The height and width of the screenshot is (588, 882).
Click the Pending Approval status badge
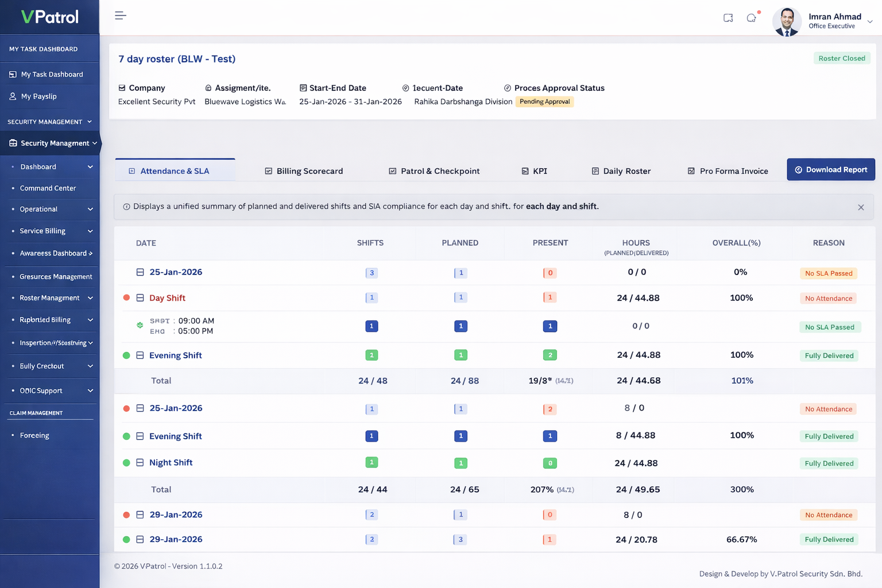click(544, 102)
